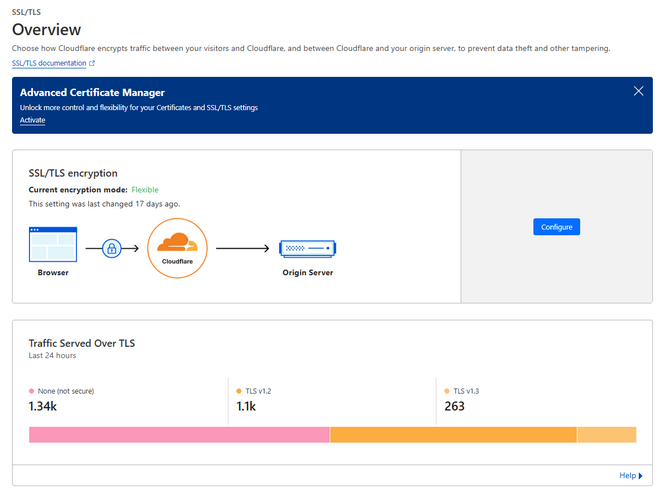Click the Origin Server icon
The image size is (670, 493).
(x=307, y=248)
